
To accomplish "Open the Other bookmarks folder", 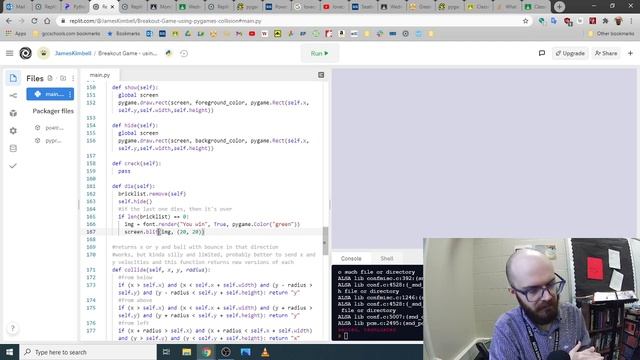I will 611,34.
